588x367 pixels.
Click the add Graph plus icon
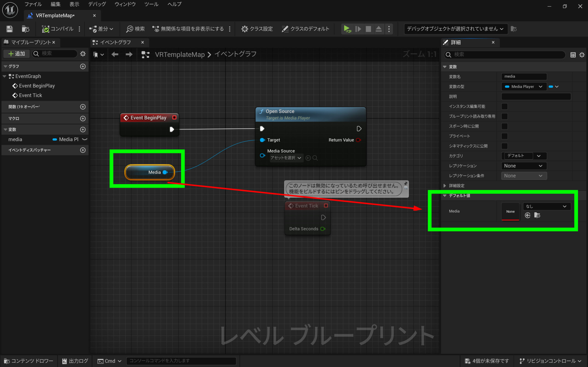(x=83, y=66)
